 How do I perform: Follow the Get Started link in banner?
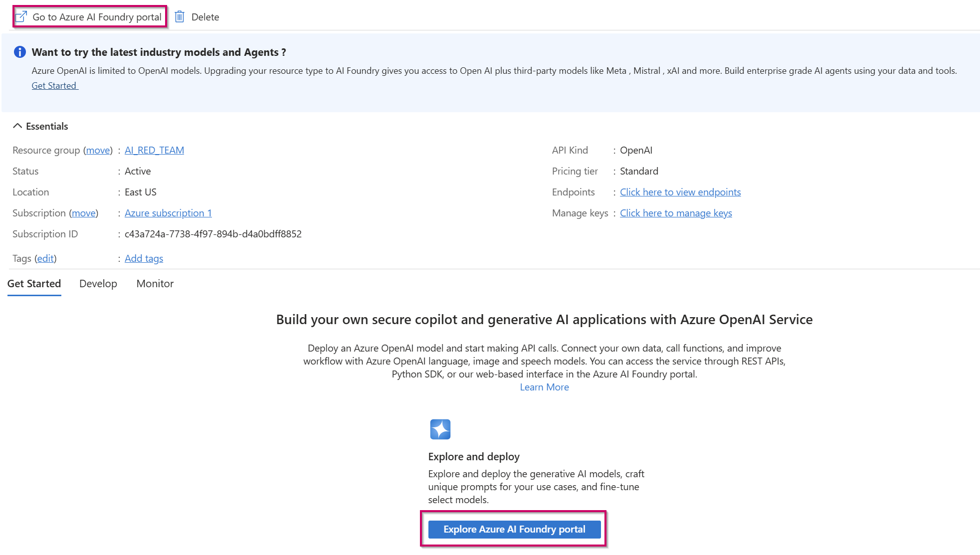tap(55, 85)
